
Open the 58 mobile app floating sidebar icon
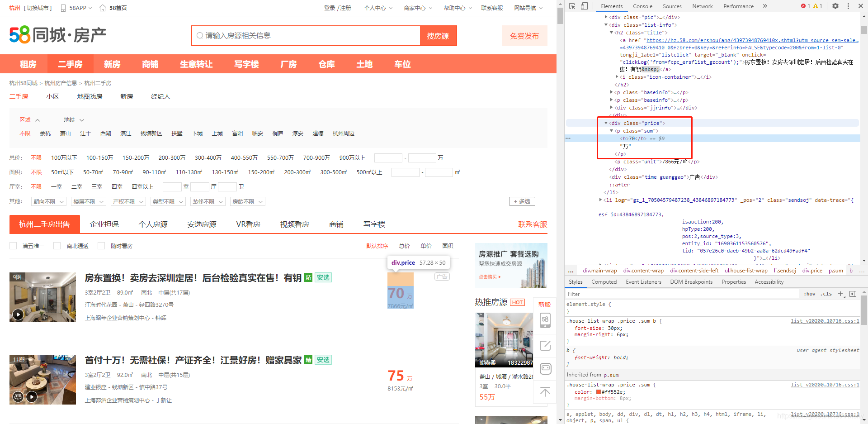(x=545, y=320)
